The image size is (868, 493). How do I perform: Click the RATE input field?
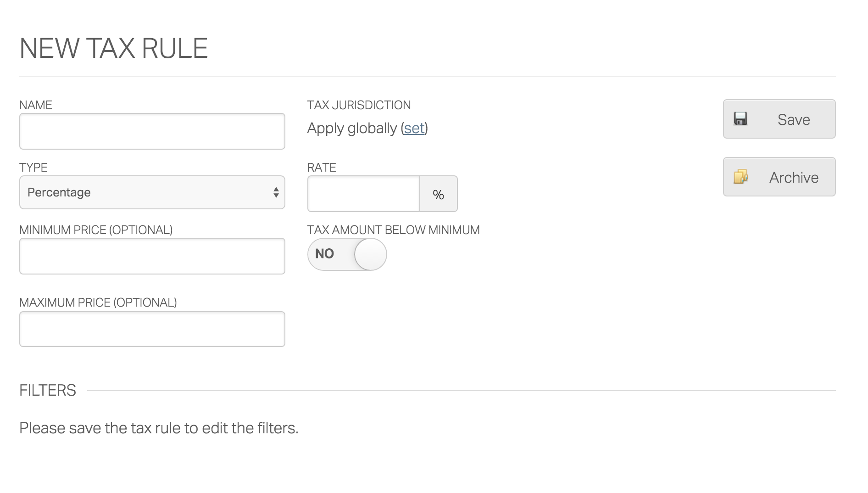363,194
